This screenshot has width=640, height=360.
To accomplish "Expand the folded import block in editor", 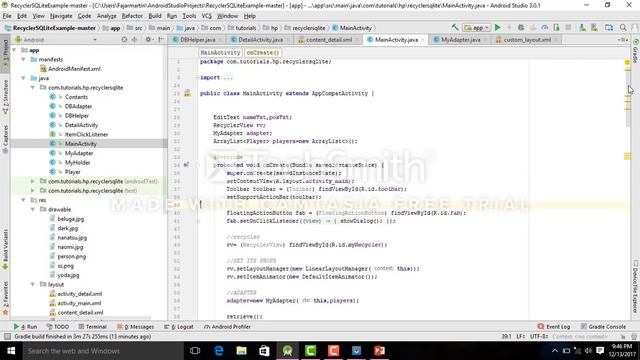I will click(228, 77).
